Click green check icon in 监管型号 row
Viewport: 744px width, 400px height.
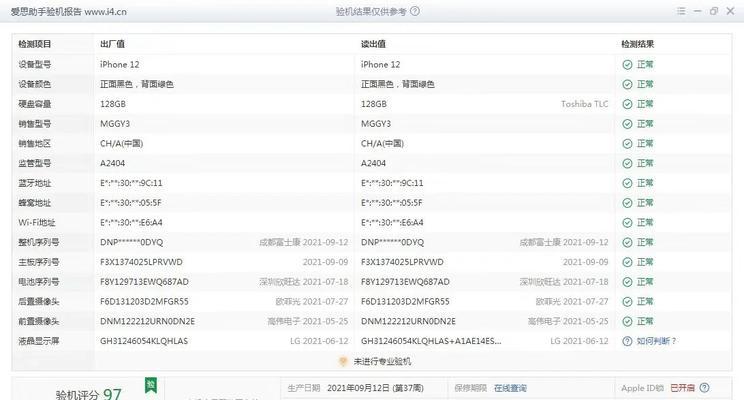point(627,163)
